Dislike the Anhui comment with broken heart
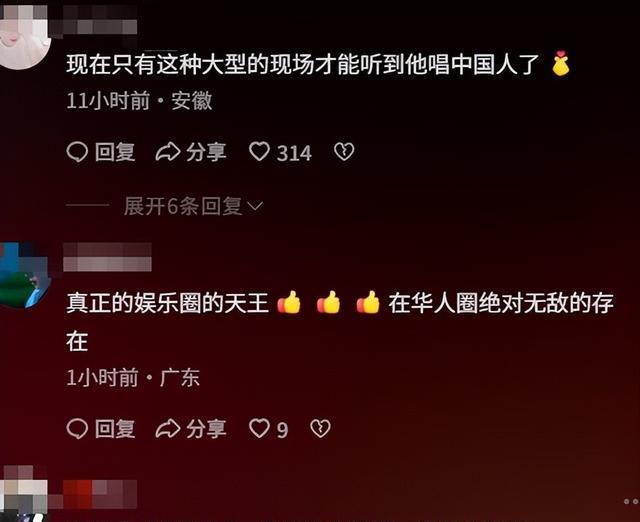Screen dimensions: 640x522 (x=344, y=151)
